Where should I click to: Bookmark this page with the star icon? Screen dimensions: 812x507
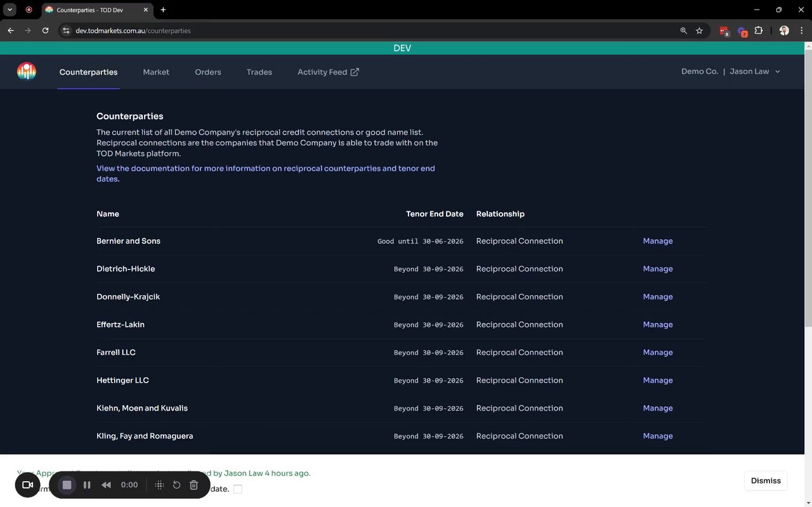pyautogui.click(x=699, y=30)
